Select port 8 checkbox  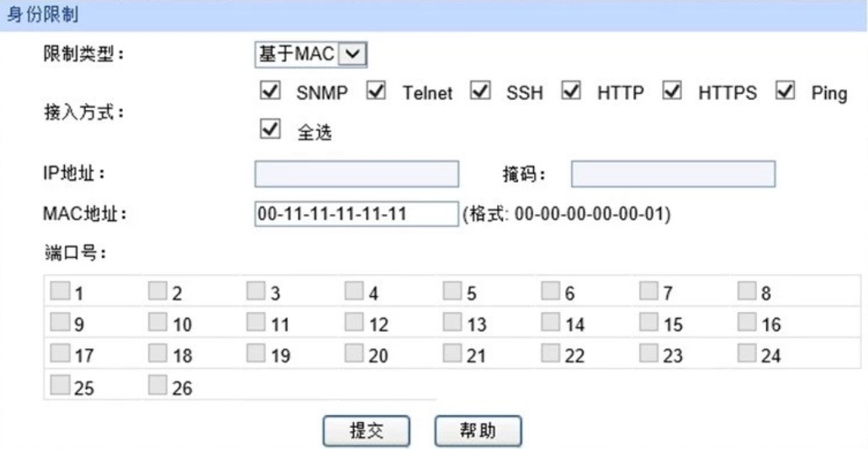click(747, 289)
